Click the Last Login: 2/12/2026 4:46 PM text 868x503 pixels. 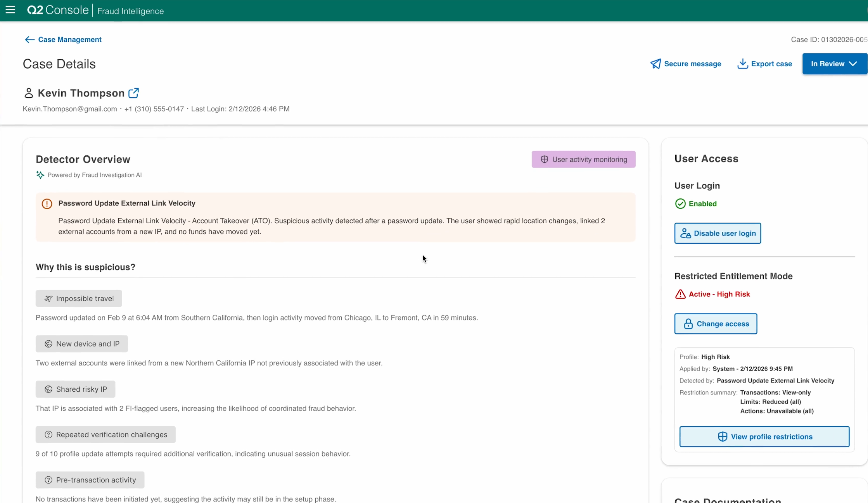click(x=240, y=109)
